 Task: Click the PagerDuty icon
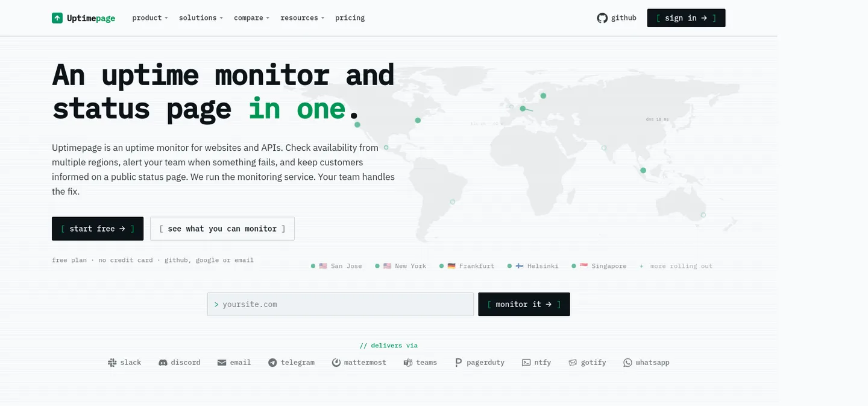(x=458, y=363)
